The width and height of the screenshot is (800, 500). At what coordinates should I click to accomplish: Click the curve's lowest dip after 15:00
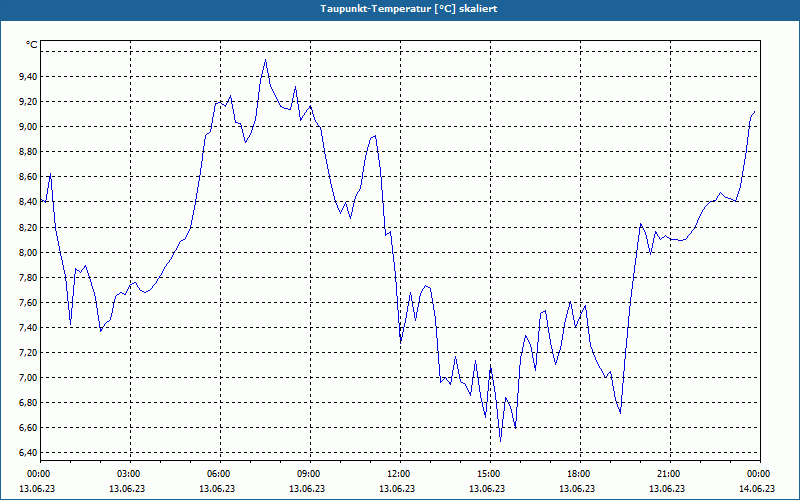[501, 441]
